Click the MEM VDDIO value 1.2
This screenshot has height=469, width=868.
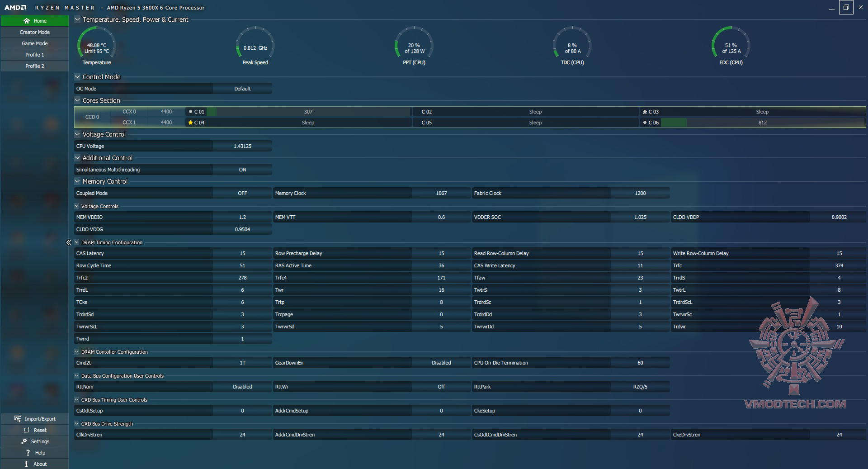[x=242, y=217]
